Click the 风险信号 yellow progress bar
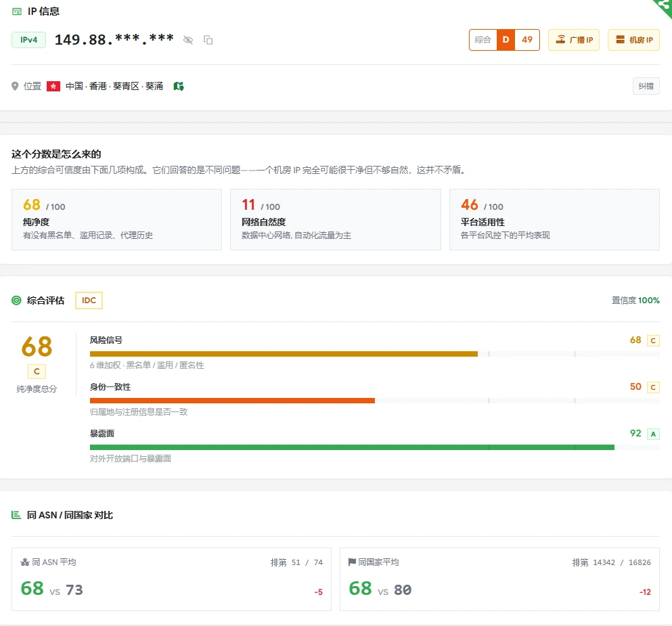This screenshot has height=626, width=672. 284,354
